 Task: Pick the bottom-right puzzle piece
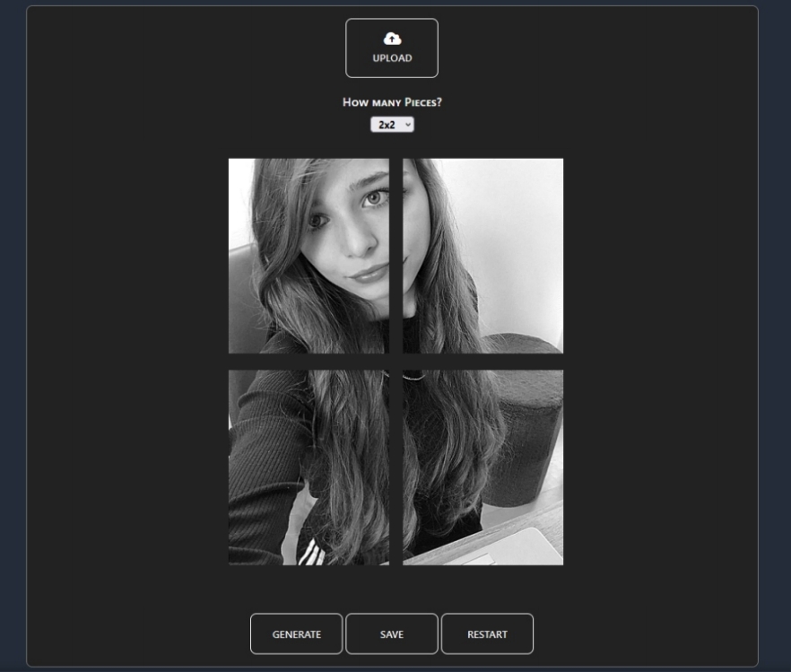tap(482, 467)
